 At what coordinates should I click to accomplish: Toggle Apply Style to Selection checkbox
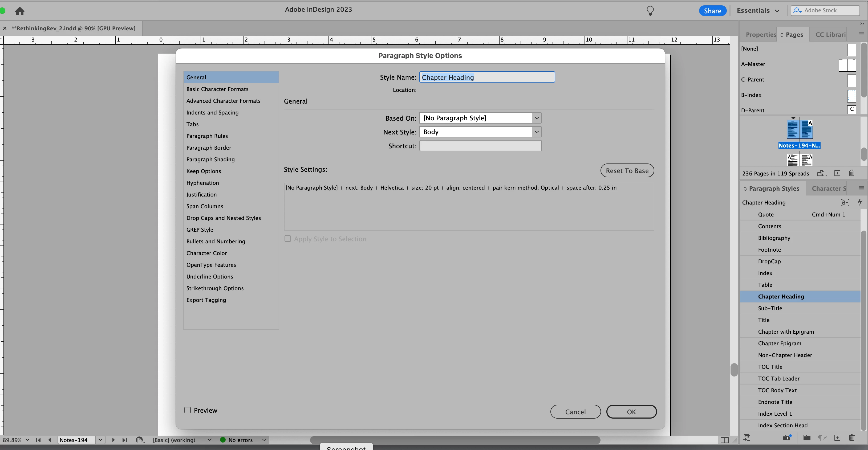(288, 239)
